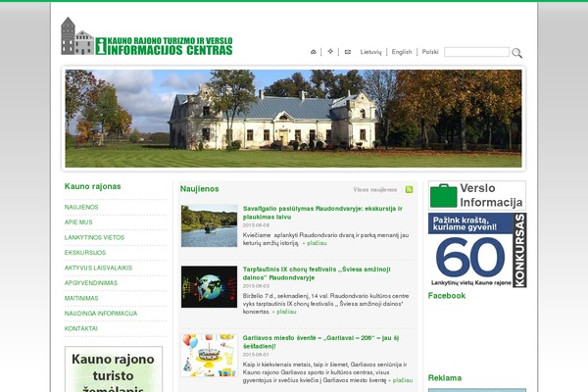Open Kauno rajono turisto žemėlapis banner

pos(114,369)
